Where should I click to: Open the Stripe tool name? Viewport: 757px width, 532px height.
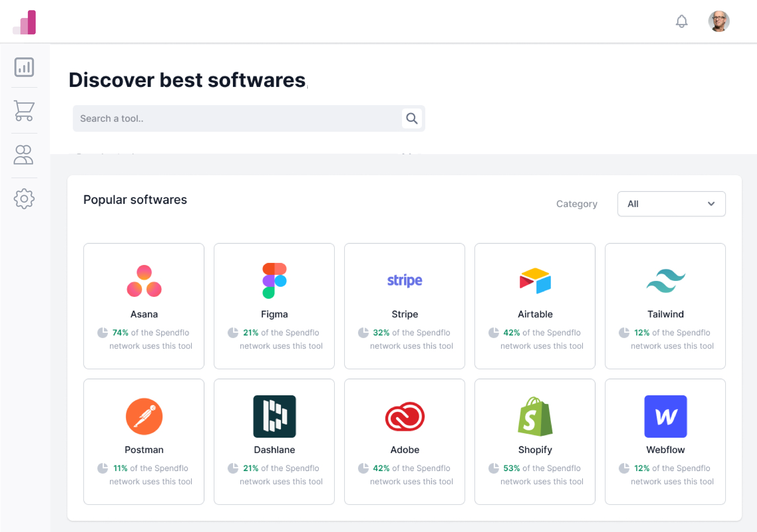coord(405,315)
